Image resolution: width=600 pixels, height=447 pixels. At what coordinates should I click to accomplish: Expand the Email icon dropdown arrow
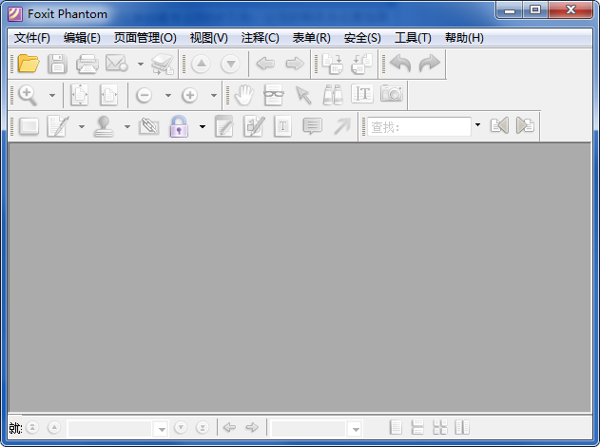pos(140,64)
